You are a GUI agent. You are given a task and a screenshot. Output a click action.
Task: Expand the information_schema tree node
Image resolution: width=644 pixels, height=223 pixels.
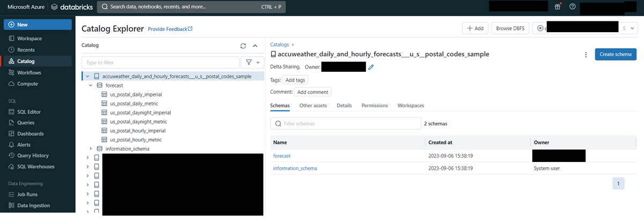[91, 148]
